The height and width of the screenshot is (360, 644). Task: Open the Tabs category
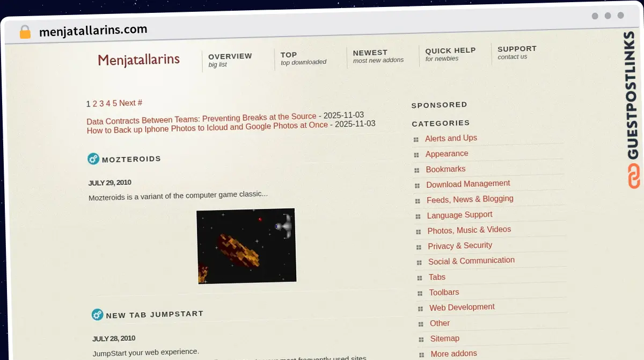coord(437,277)
